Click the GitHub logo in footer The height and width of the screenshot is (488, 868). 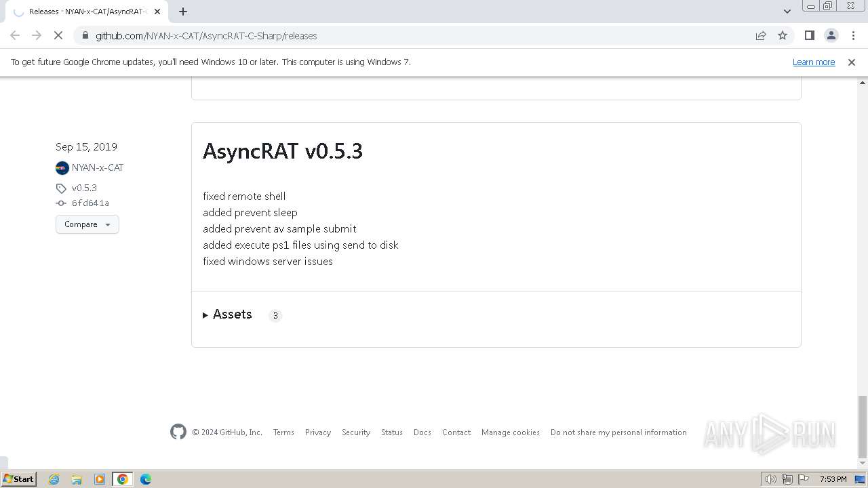(178, 432)
